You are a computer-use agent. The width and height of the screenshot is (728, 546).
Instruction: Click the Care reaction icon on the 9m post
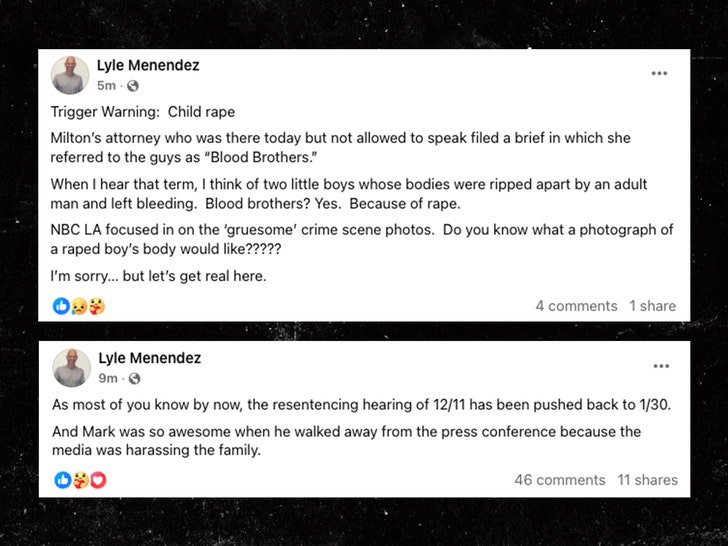79,480
